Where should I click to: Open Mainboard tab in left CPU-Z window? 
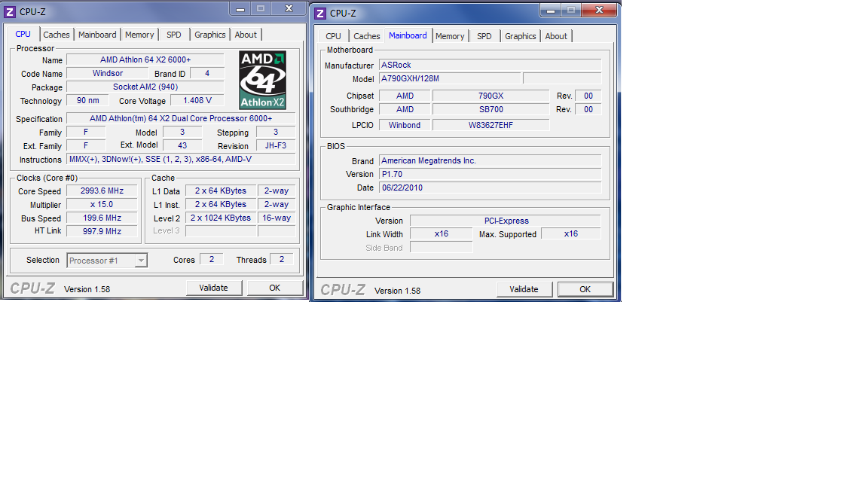tap(97, 35)
